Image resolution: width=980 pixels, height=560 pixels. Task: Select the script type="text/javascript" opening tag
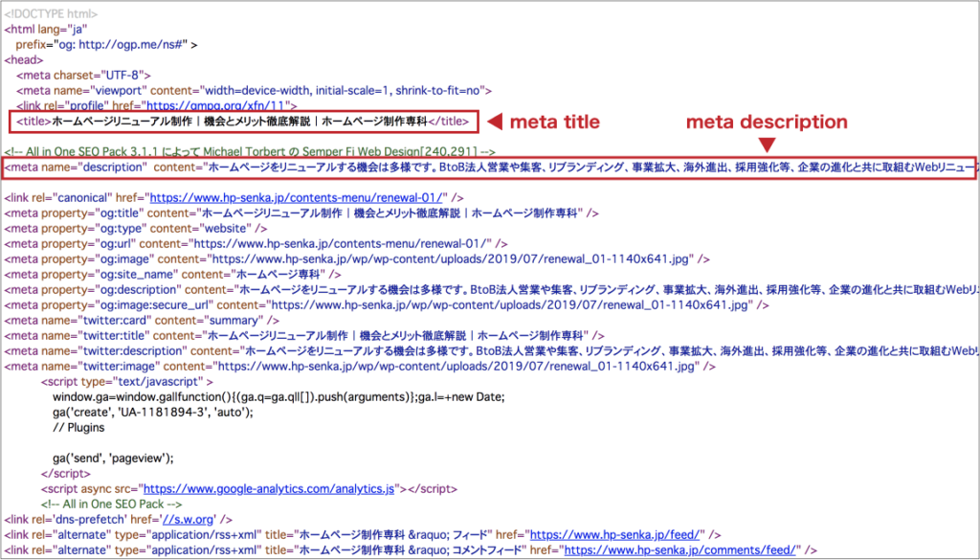click(127, 381)
